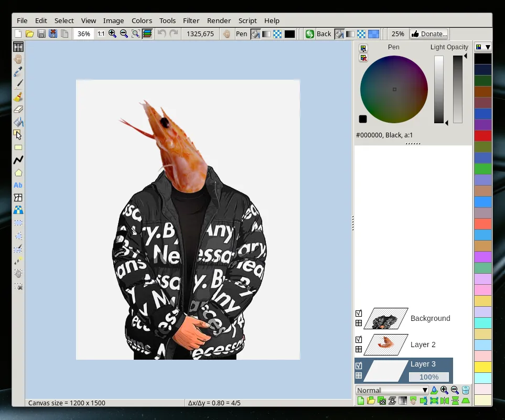The image size is (505, 420).
Task: Click the trash icon in the layers panel
Action: pos(466,390)
